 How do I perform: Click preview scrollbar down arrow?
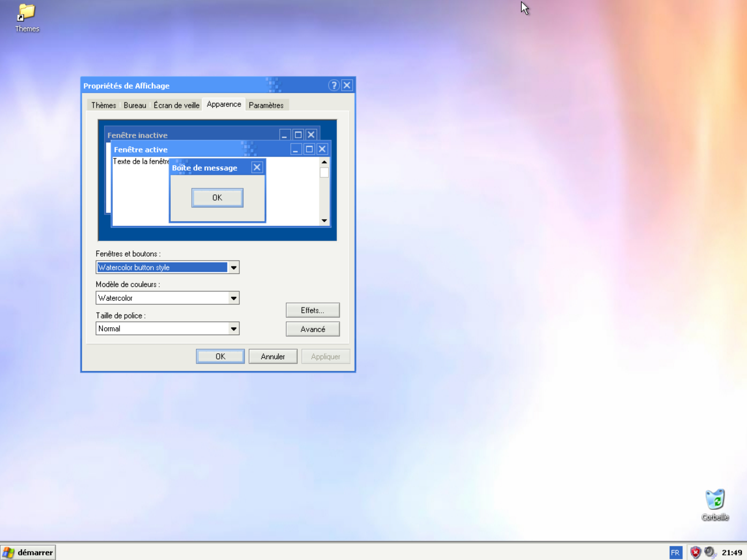(x=324, y=220)
